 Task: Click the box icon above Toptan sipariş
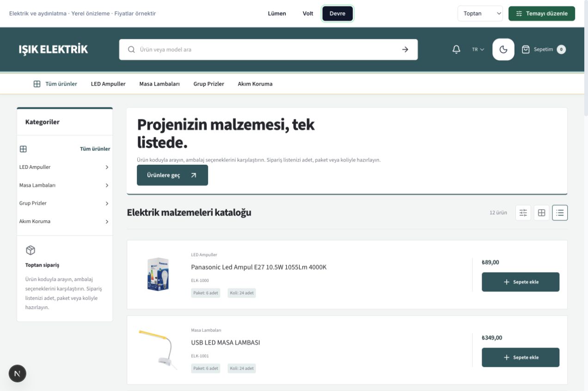(31, 250)
